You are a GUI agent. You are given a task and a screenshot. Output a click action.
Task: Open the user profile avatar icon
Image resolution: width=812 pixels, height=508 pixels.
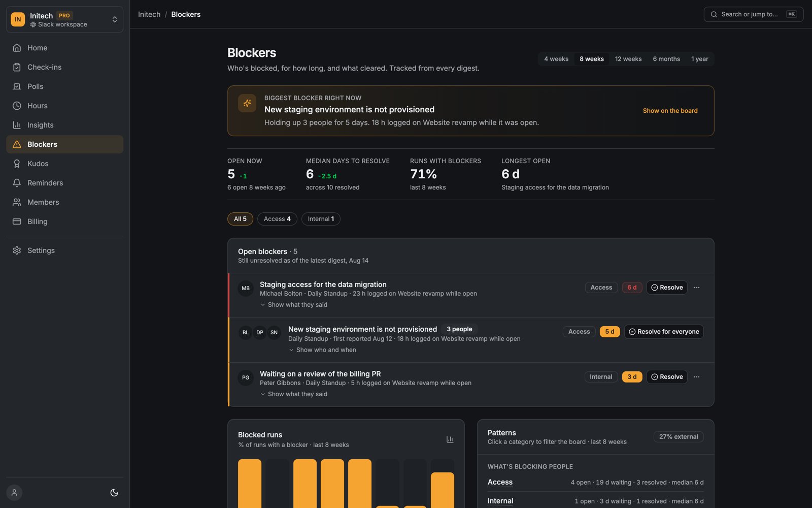point(14,493)
